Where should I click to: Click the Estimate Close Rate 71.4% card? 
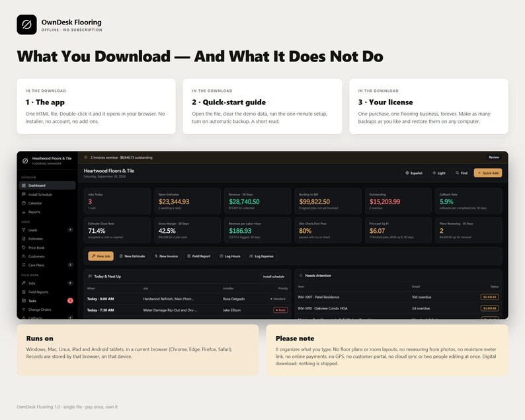(x=117, y=230)
